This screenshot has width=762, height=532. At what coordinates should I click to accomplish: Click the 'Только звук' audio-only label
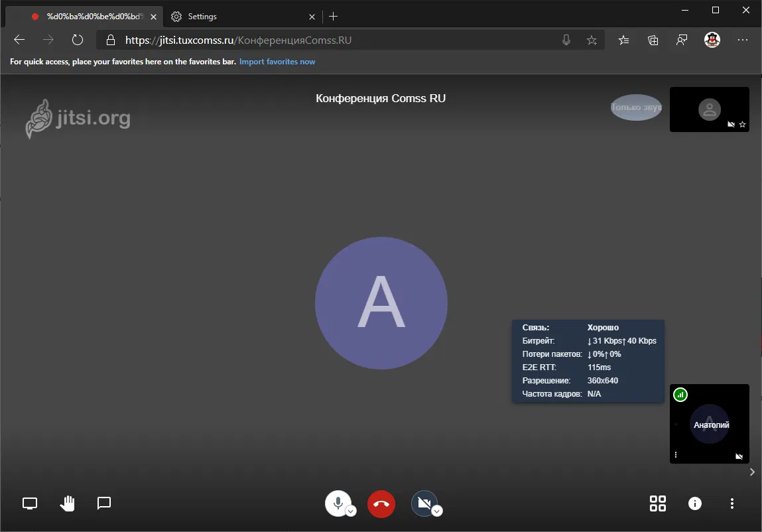636,107
